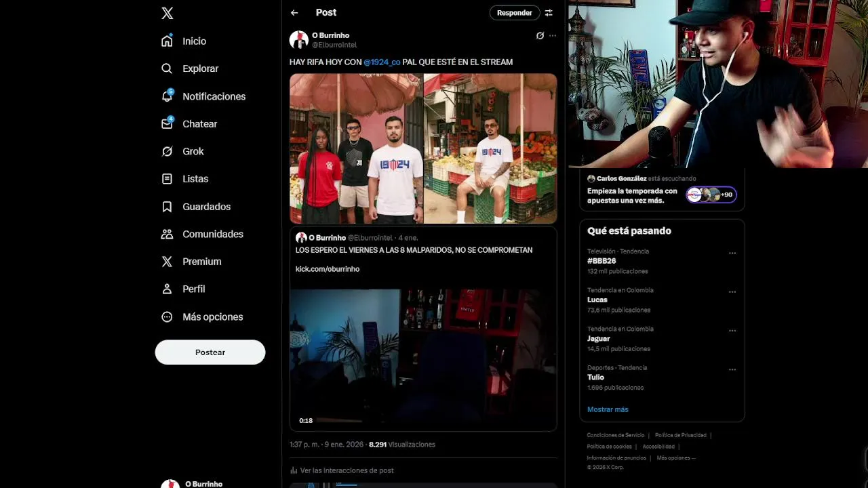This screenshot has height=488, width=868.
Task: Open the Chatear envelope icon
Action: [167, 123]
